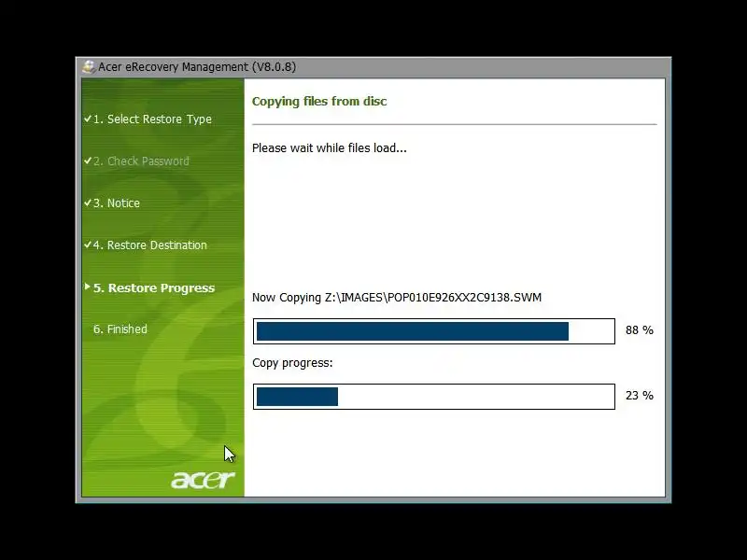Click the acer logo in sidebar
Viewport: 747px width, 560px height.
pyautogui.click(x=203, y=480)
